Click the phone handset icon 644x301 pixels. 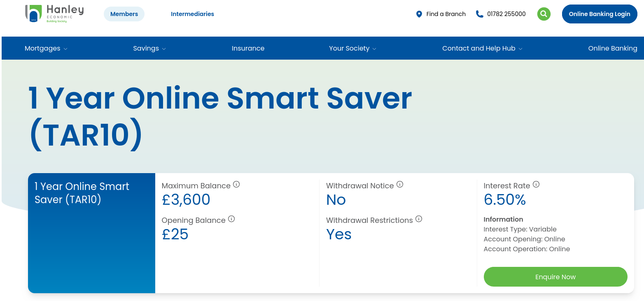[480, 14]
